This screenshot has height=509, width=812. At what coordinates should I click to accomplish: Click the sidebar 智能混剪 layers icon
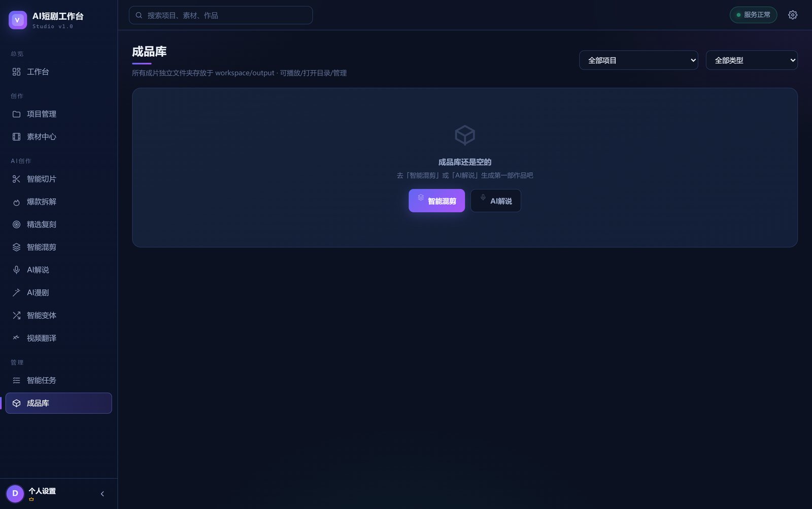coord(16,247)
